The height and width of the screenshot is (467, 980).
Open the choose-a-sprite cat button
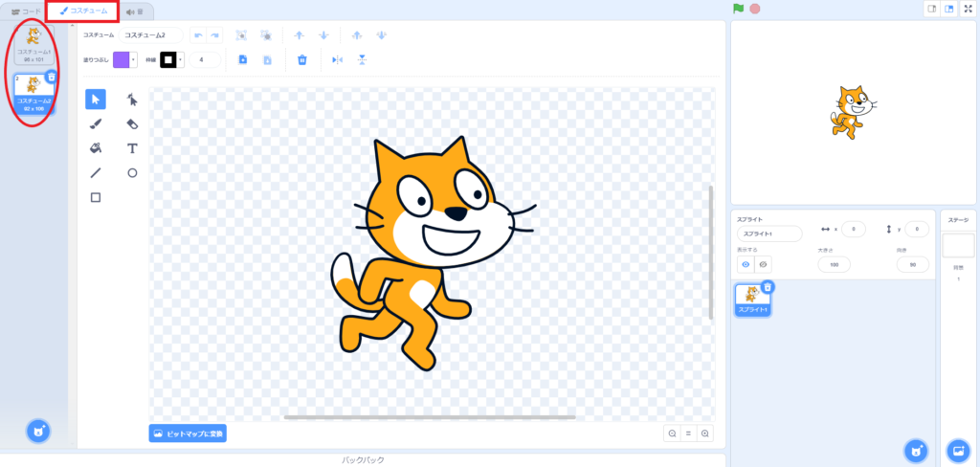coord(916,450)
